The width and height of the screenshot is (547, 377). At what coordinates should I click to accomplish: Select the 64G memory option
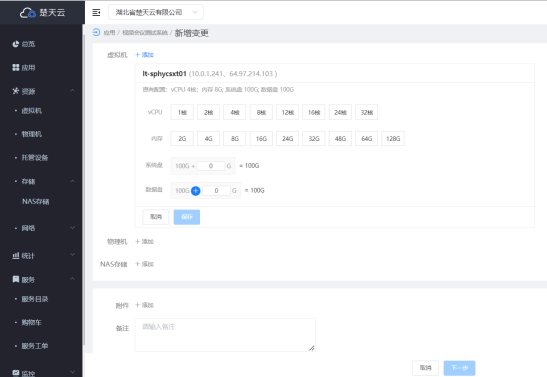pyautogui.click(x=367, y=138)
